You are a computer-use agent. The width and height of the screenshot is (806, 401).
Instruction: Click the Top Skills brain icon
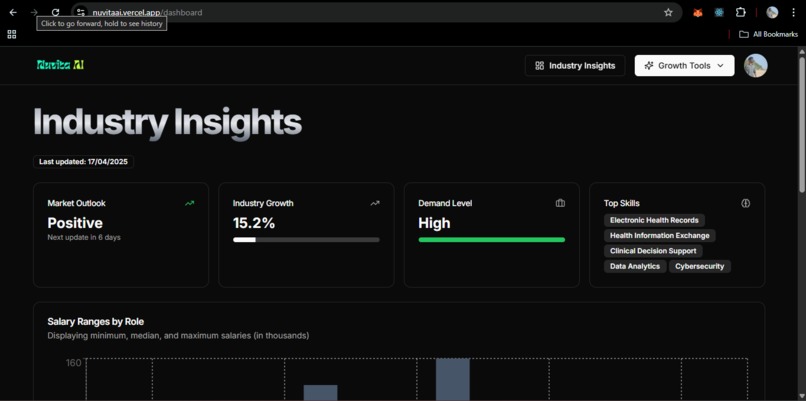click(746, 204)
